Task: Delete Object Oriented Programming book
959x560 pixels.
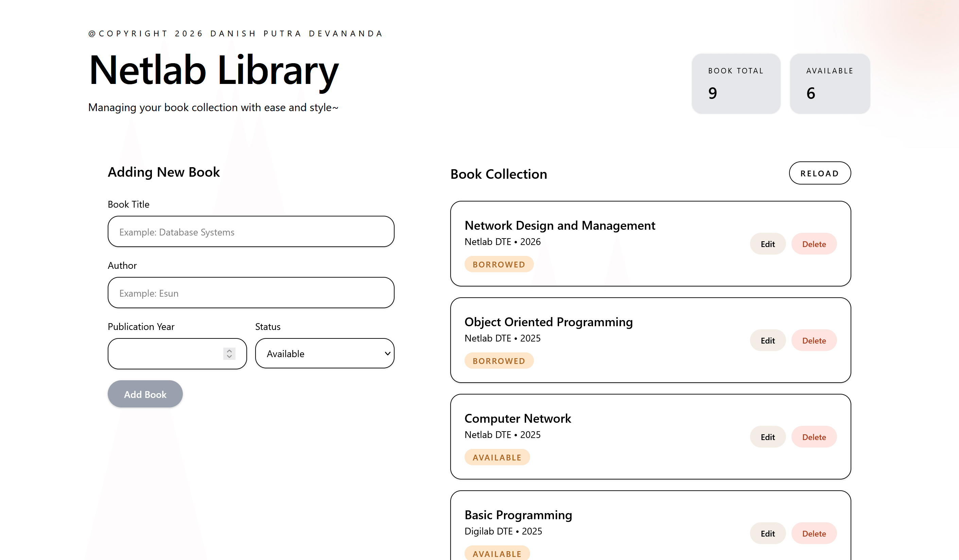Action: click(x=814, y=340)
